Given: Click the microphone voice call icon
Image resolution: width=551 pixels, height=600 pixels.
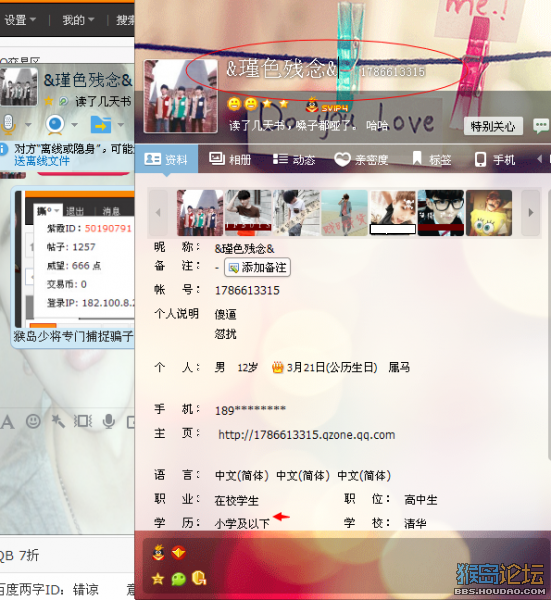Looking at the screenshot, I should coord(8,125).
